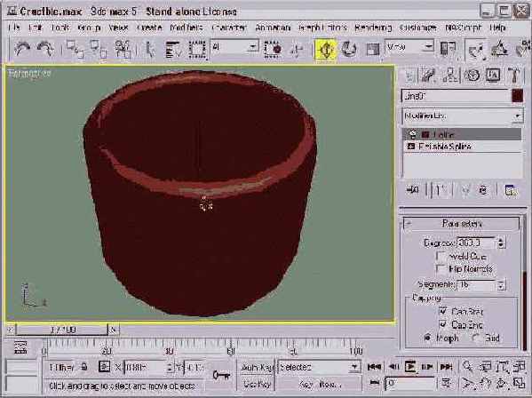Open the Modifier List dropdown
Screen dimensions: 532x398
[462, 116]
